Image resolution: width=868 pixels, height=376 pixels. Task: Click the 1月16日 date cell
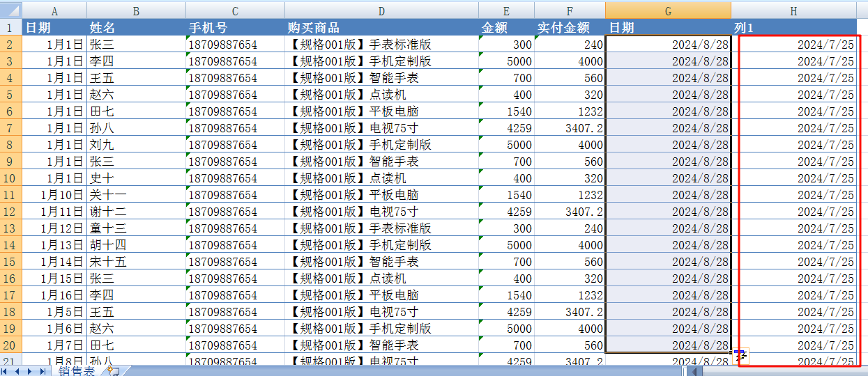click(x=54, y=295)
